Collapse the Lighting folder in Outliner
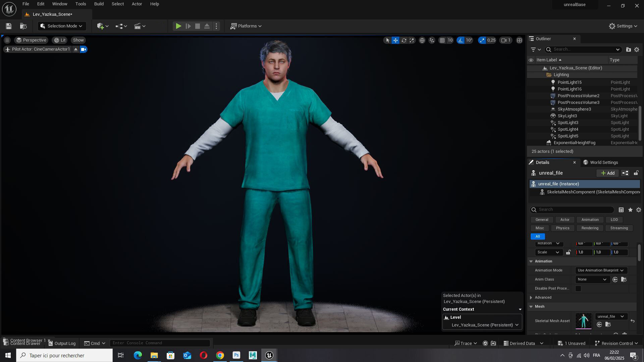Image resolution: width=644 pixels, height=362 pixels. [549, 75]
